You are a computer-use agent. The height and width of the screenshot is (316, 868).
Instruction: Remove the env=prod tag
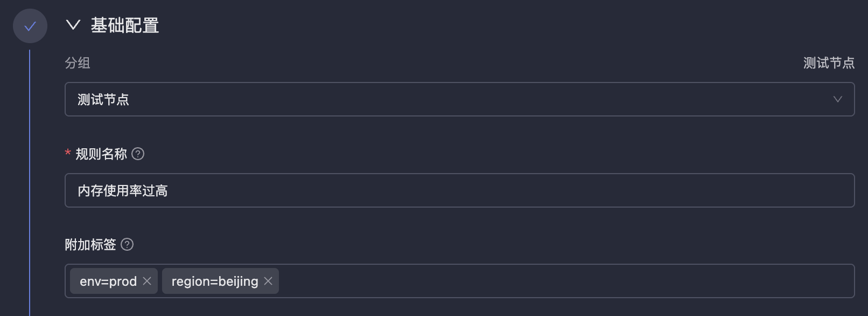[x=147, y=281]
